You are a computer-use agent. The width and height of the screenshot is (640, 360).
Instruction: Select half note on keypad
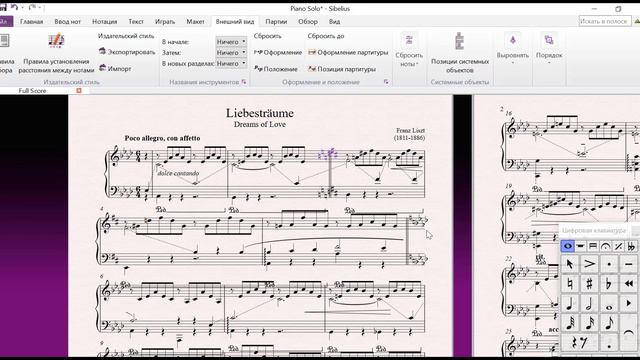[x=589, y=304]
